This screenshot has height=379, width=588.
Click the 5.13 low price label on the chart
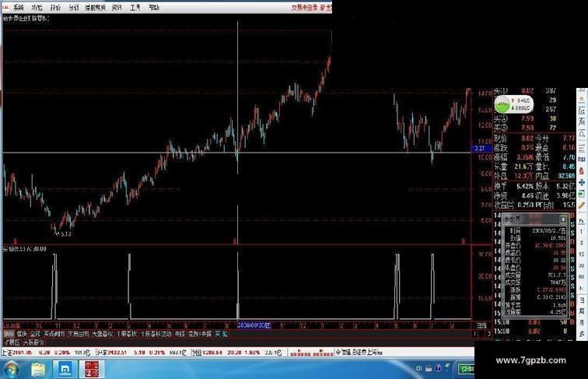click(x=65, y=234)
